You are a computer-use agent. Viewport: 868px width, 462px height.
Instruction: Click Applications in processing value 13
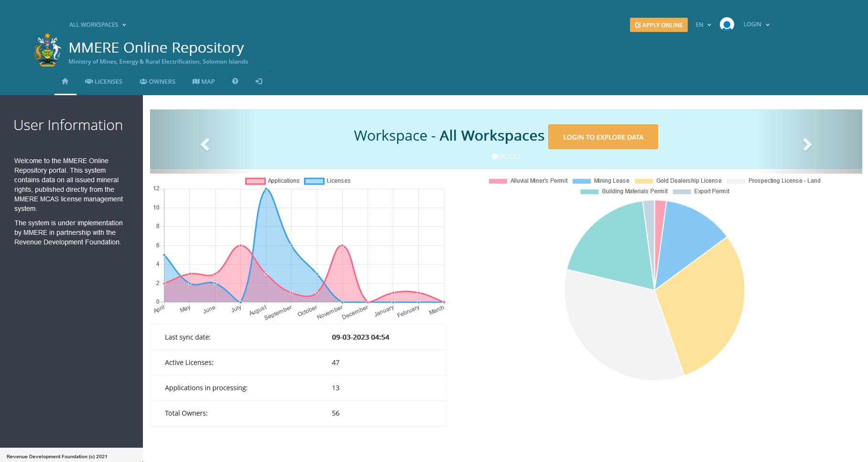[336, 388]
